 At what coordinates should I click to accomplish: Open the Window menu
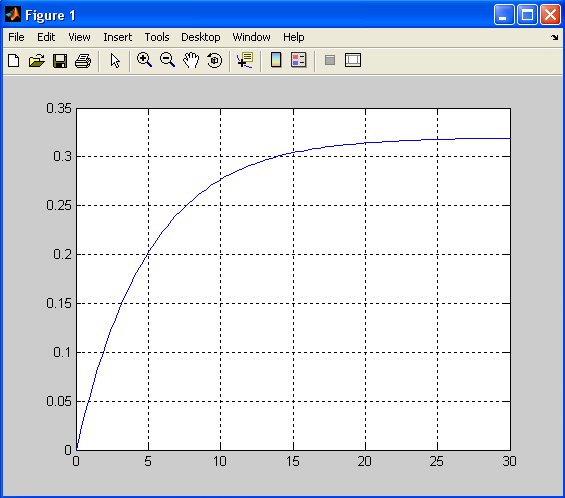click(251, 37)
